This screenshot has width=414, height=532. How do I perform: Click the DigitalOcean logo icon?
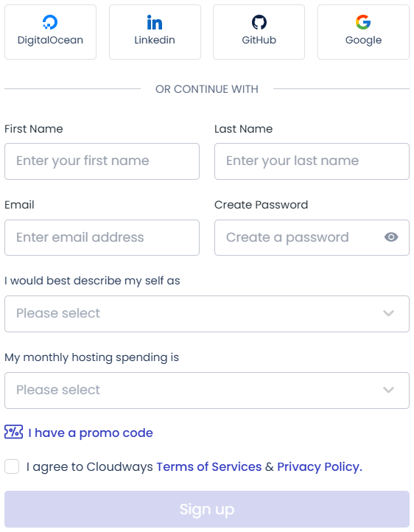(x=50, y=22)
